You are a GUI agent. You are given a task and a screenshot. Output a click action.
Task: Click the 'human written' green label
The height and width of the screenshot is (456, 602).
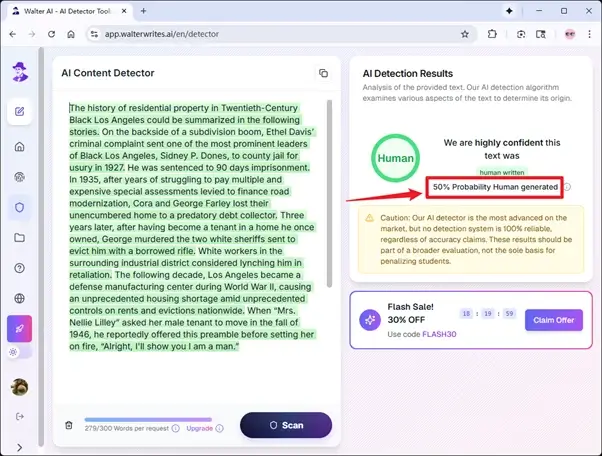point(502,172)
